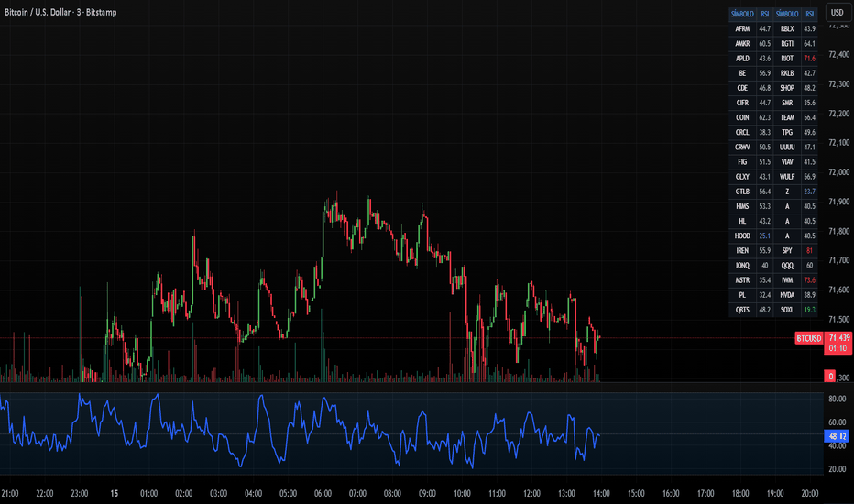Select the BTCUSD price label
The width and height of the screenshot is (854, 504).
pos(807,338)
